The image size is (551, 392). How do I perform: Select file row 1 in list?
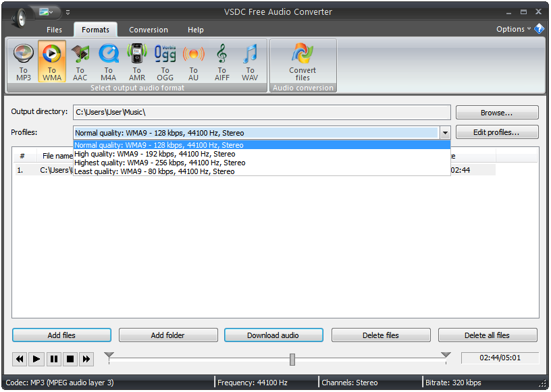[255, 170]
